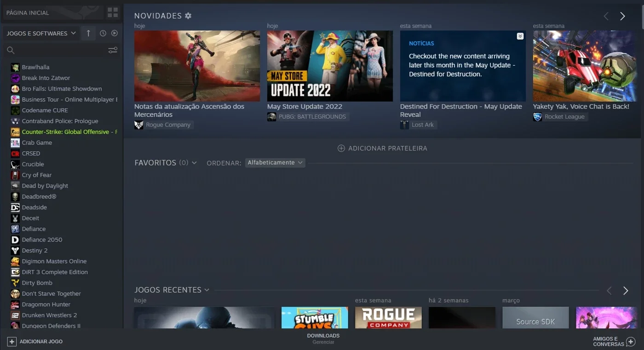
Task: Open Jogos e Softwares dropdown
Action: (41, 33)
